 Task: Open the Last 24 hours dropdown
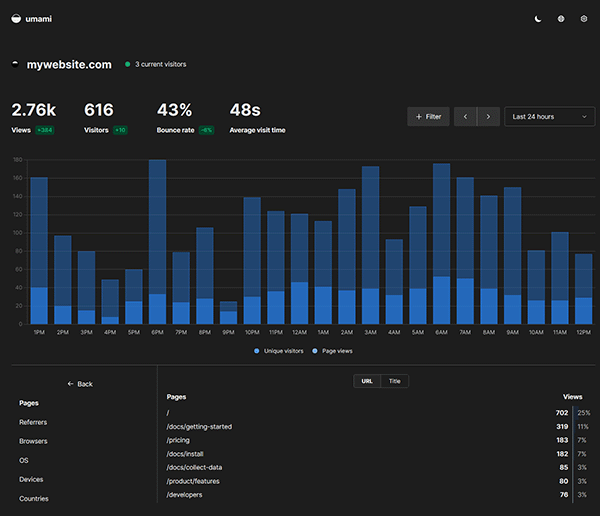tap(549, 117)
